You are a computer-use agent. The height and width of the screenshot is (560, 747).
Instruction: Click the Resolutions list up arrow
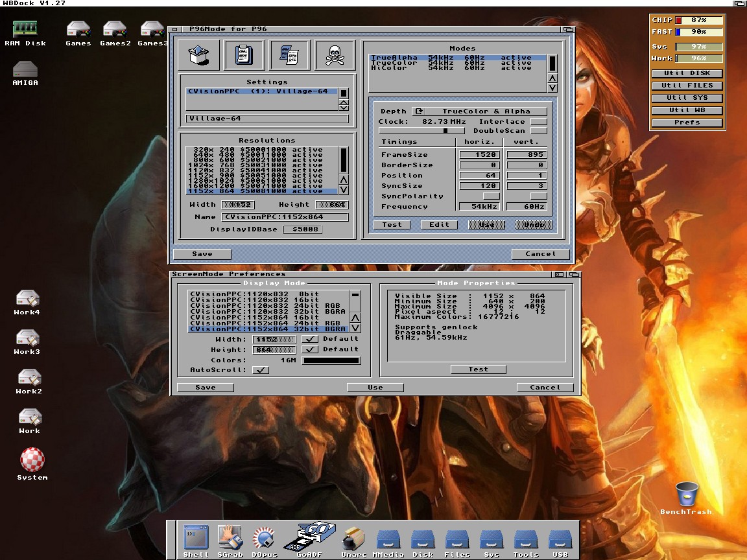(344, 180)
